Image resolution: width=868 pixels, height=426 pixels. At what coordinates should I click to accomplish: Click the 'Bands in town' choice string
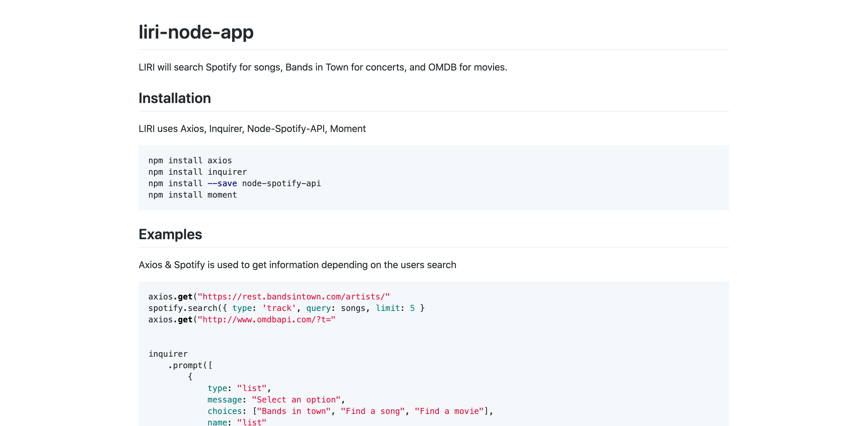click(294, 411)
